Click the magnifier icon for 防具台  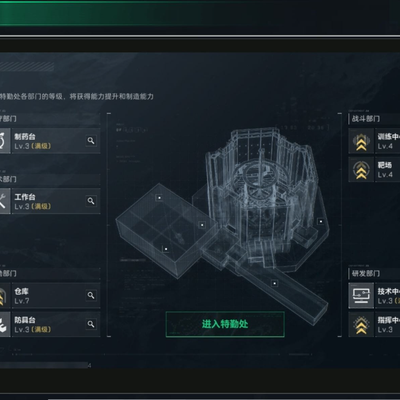tap(91, 324)
